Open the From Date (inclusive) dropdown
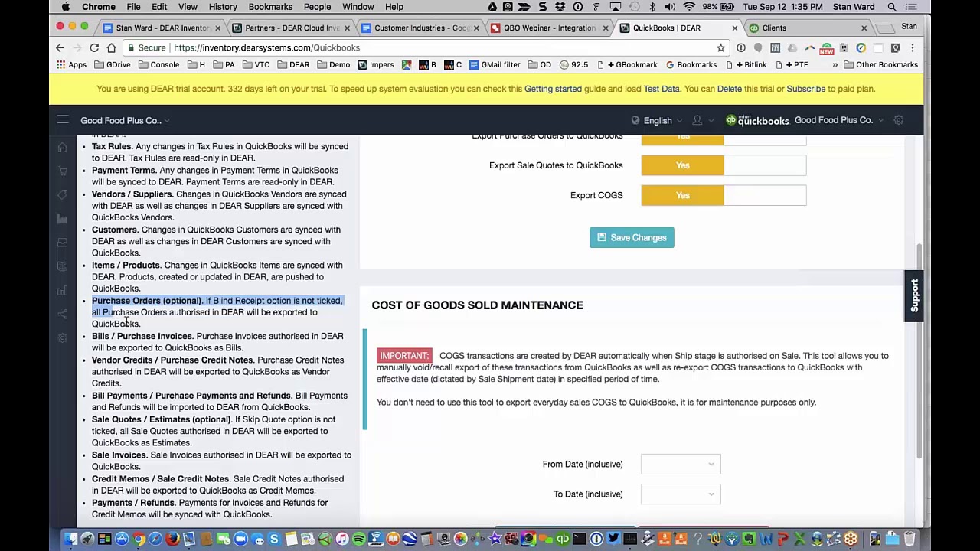 [681, 464]
